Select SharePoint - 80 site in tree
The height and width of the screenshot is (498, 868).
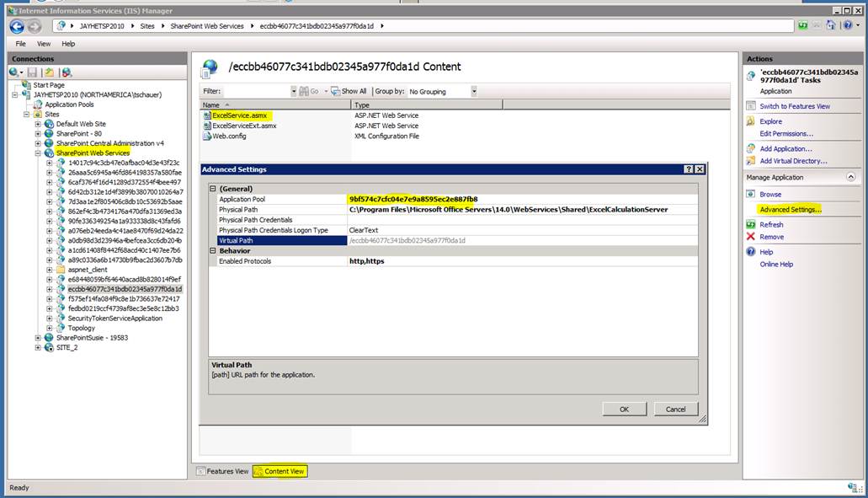pyautogui.click(x=78, y=133)
